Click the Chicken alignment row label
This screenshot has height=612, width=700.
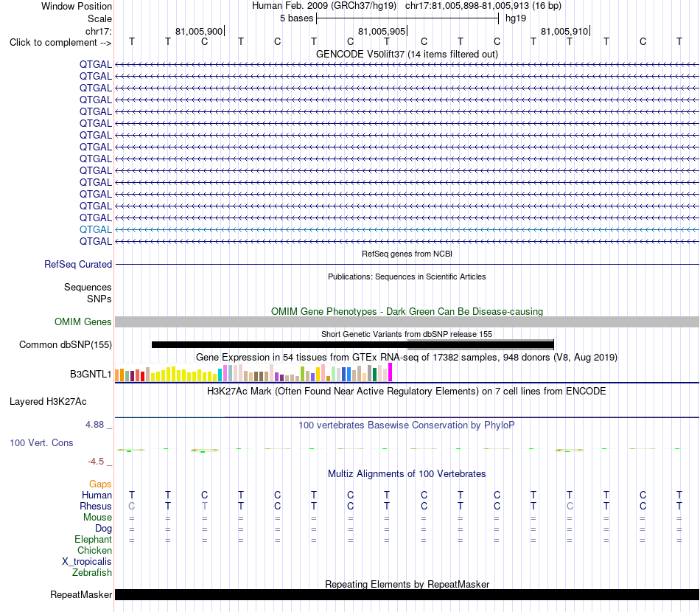[x=94, y=550]
